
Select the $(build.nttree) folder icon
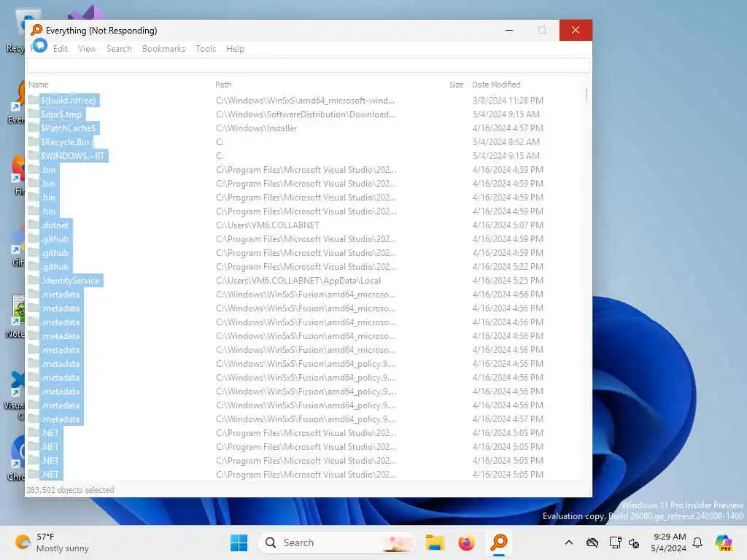point(34,100)
